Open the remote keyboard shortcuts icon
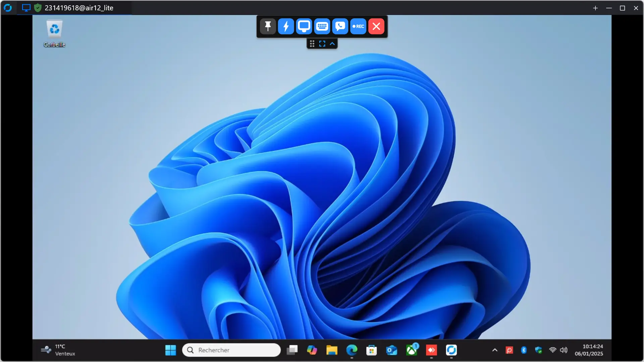 (x=322, y=26)
